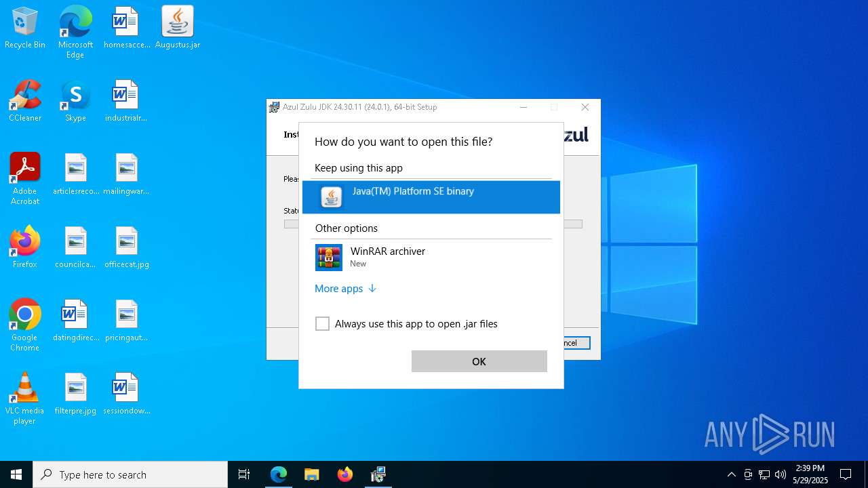Open Firefox desktop shortcut
Screen dimensions: 868x488
point(25,248)
